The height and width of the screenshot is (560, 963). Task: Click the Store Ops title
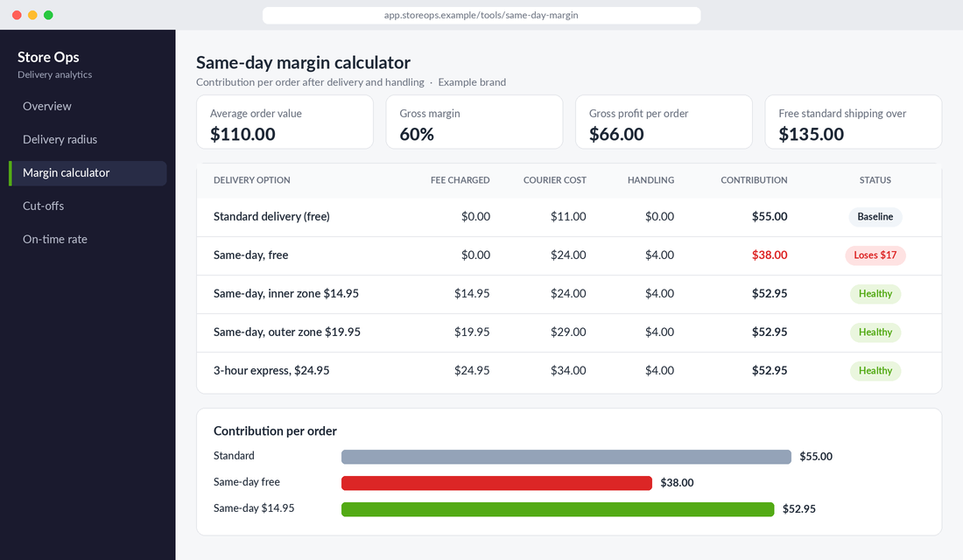(48, 57)
